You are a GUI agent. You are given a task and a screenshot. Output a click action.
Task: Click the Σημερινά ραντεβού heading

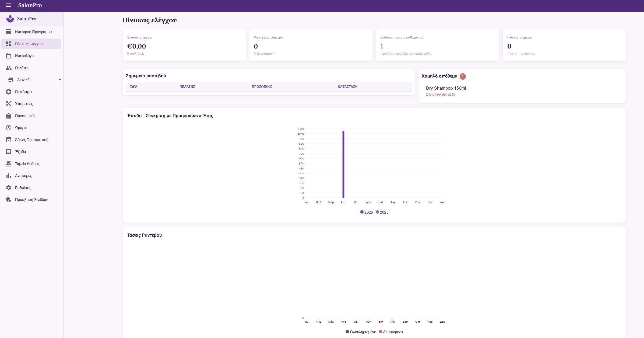coord(146,76)
